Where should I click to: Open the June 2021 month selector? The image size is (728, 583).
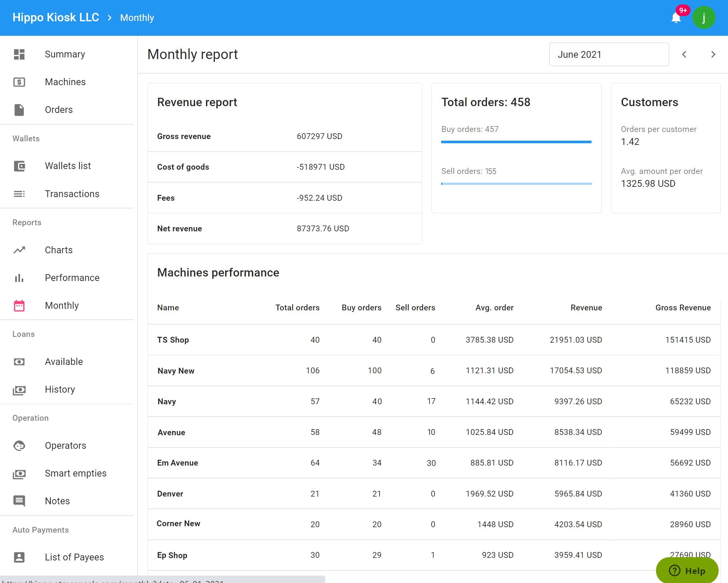coord(609,54)
